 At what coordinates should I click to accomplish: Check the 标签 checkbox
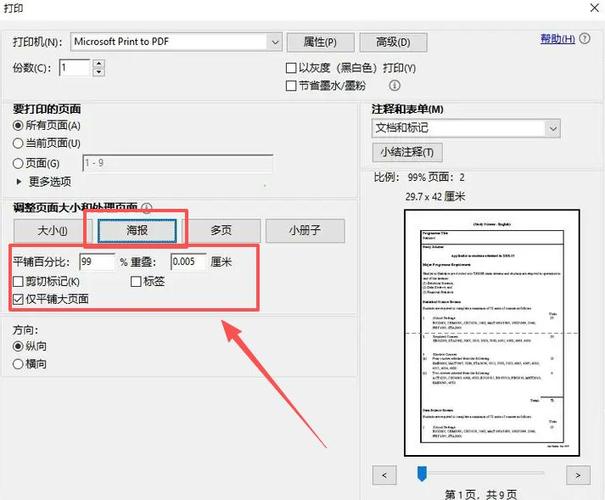[x=136, y=282]
